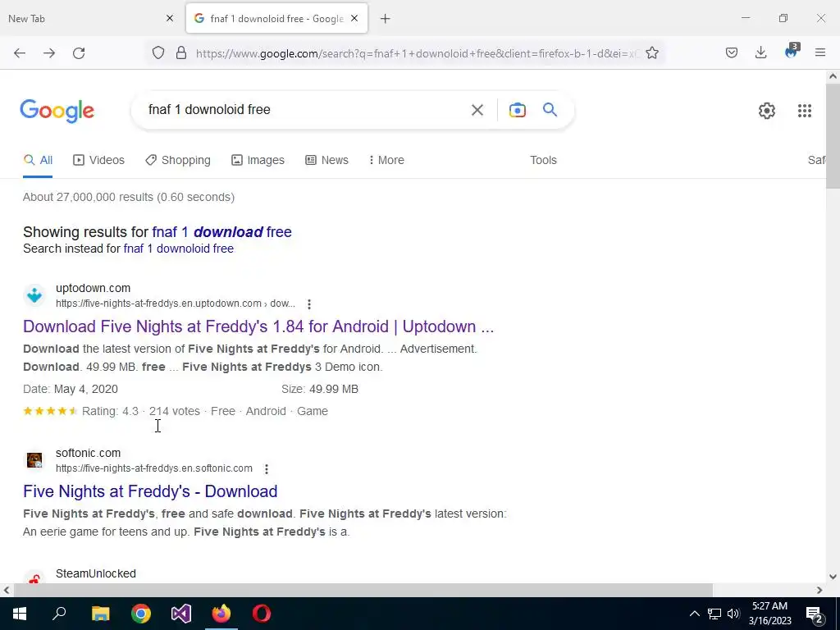
Task: Clear the search box with the X
Action: pos(477,110)
